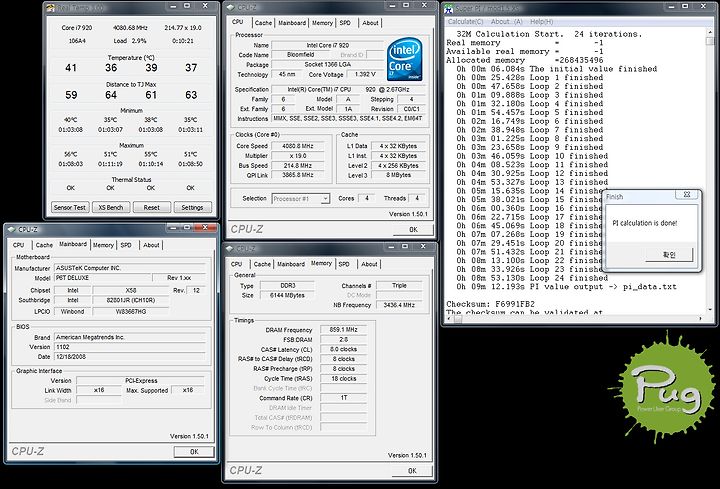Image resolution: width=720 pixels, height=489 pixels.
Task: Click Southbridge value 82801JR (ICH10R)
Action: click(131, 300)
